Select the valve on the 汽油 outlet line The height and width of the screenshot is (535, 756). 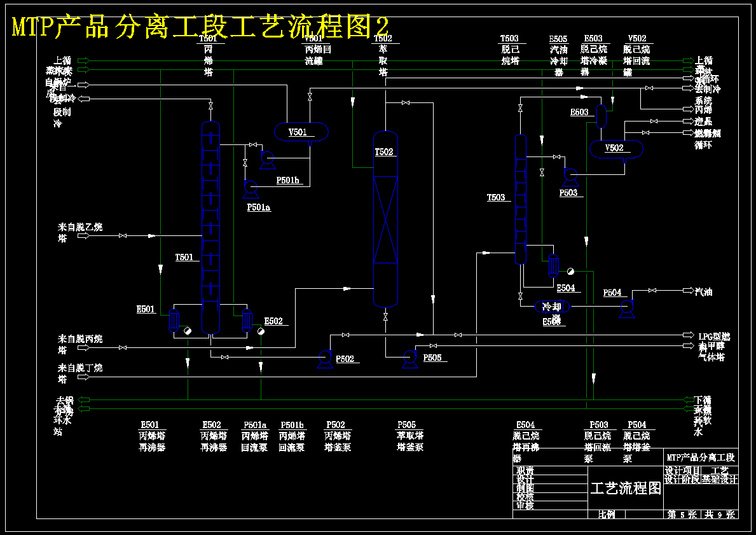point(652,291)
